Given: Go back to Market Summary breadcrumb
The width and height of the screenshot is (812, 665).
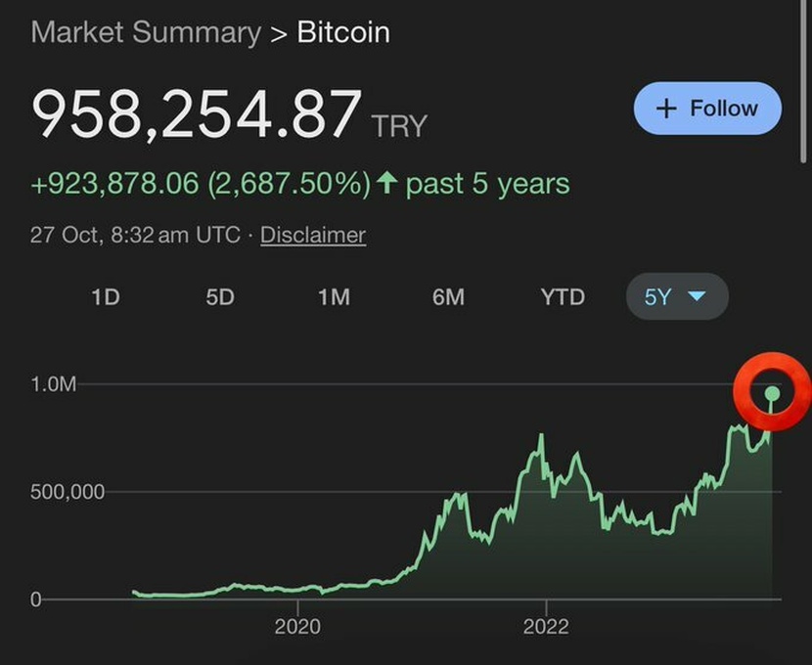Looking at the screenshot, I should pos(146,32).
